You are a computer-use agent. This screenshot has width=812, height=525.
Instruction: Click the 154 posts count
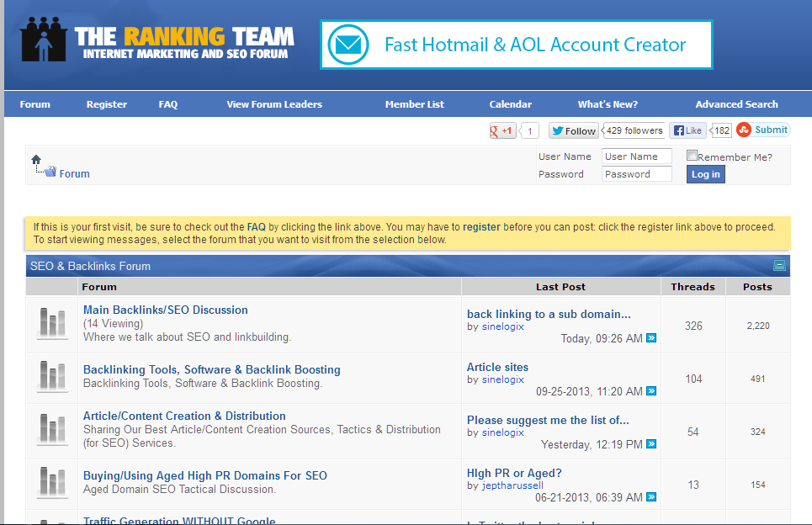pos(757,485)
